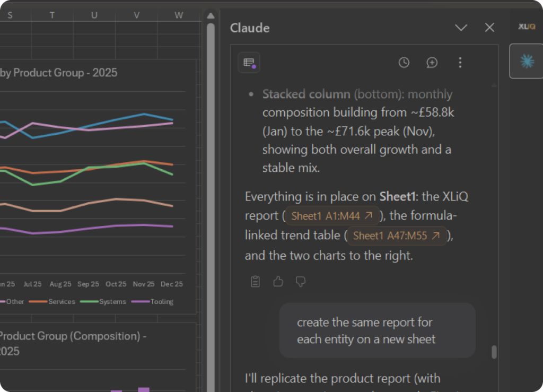Select column V header
Image resolution: width=543 pixels, height=392 pixels.
pyautogui.click(x=136, y=15)
